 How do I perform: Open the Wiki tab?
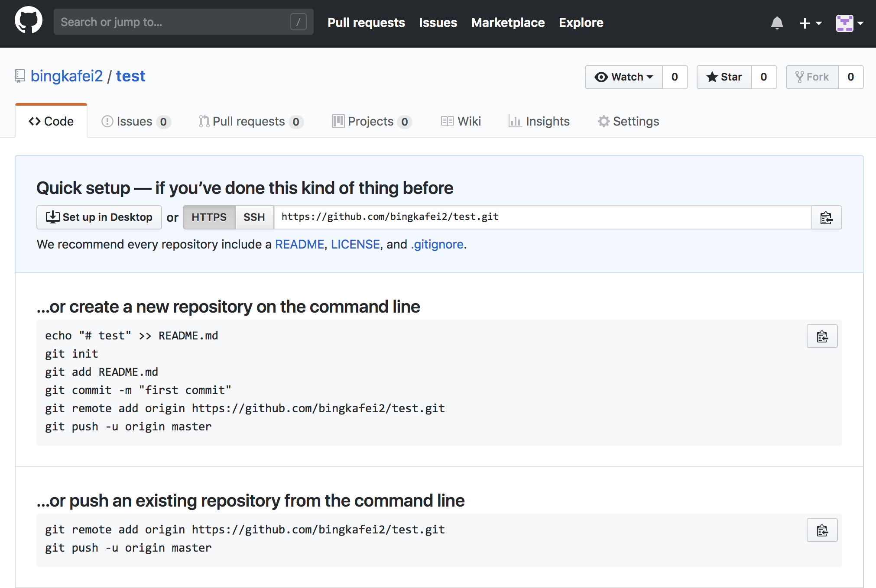(461, 121)
